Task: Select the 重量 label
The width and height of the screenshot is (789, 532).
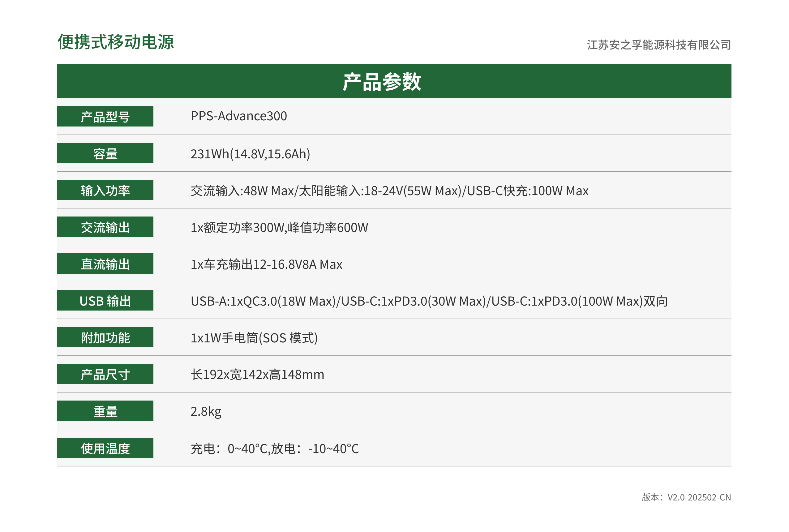Action: click(x=105, y=411)
